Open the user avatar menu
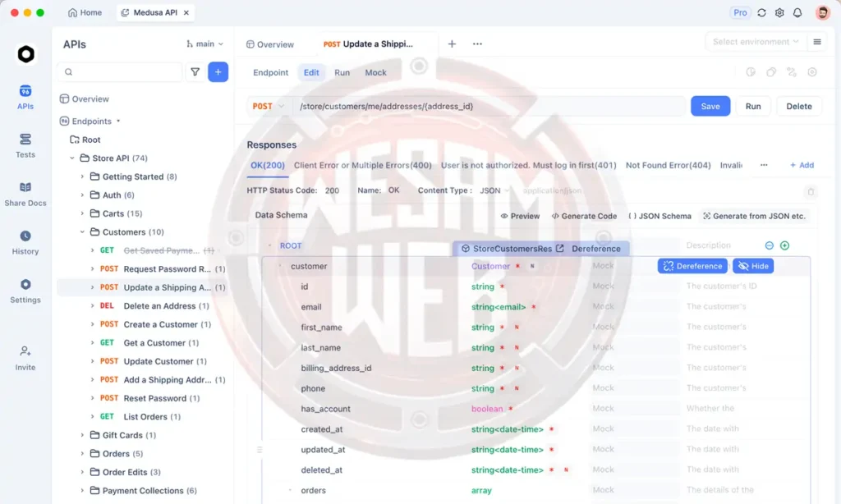This screenshot has height=504, width=841. coord(822,12)
